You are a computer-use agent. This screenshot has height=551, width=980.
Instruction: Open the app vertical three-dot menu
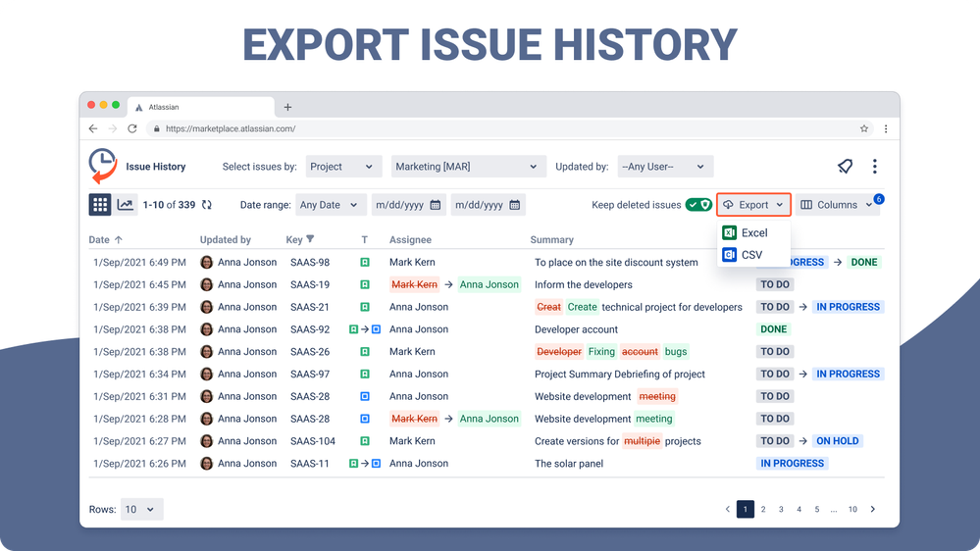pos(874,166)
